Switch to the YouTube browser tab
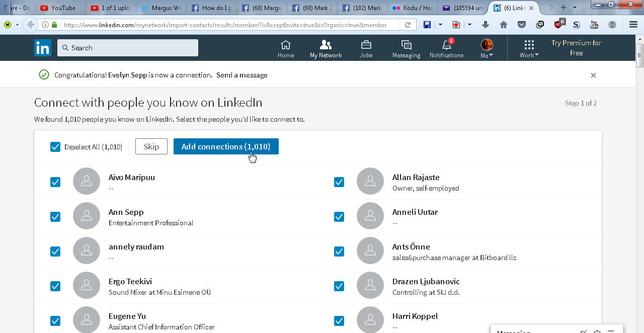The image size is (644, 333). point(58,8)
